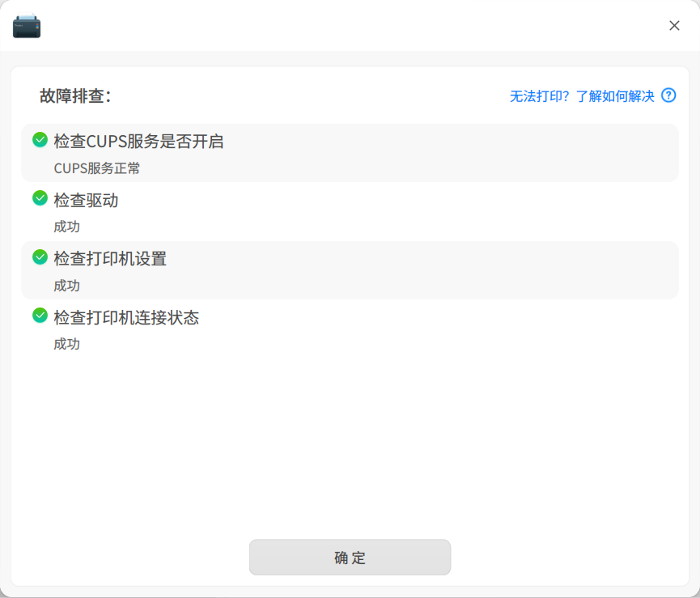Open the blue question mark help icon
This screenshot has width=700, height=598.
668,95
